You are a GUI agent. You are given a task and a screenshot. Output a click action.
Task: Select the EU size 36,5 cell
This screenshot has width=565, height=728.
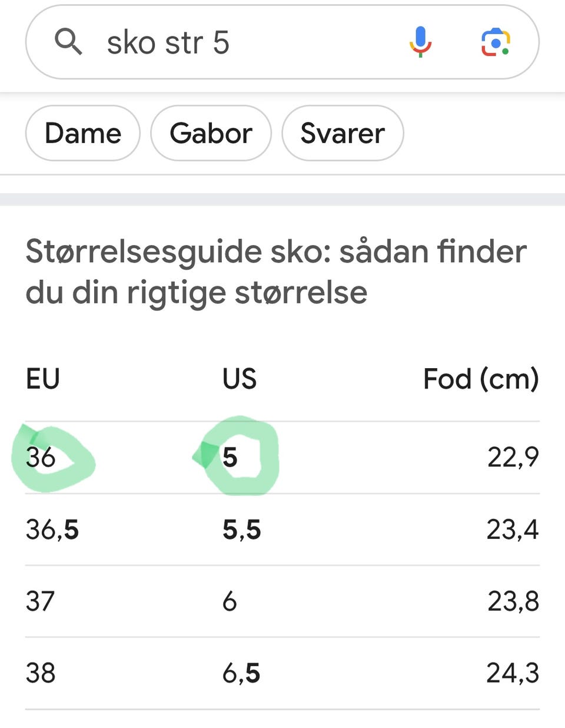pyautogui.click(x=52, y=530)
